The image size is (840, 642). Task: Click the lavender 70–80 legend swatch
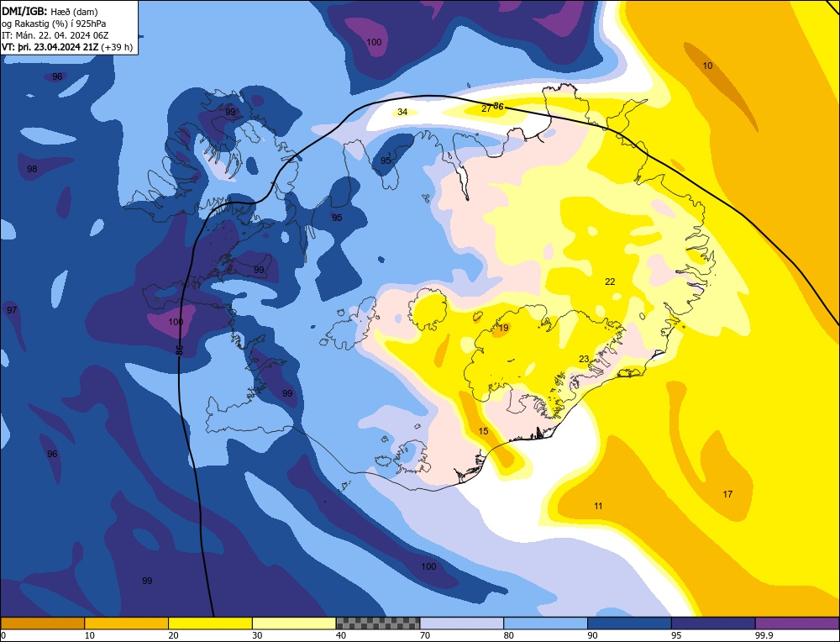[462, 623]
